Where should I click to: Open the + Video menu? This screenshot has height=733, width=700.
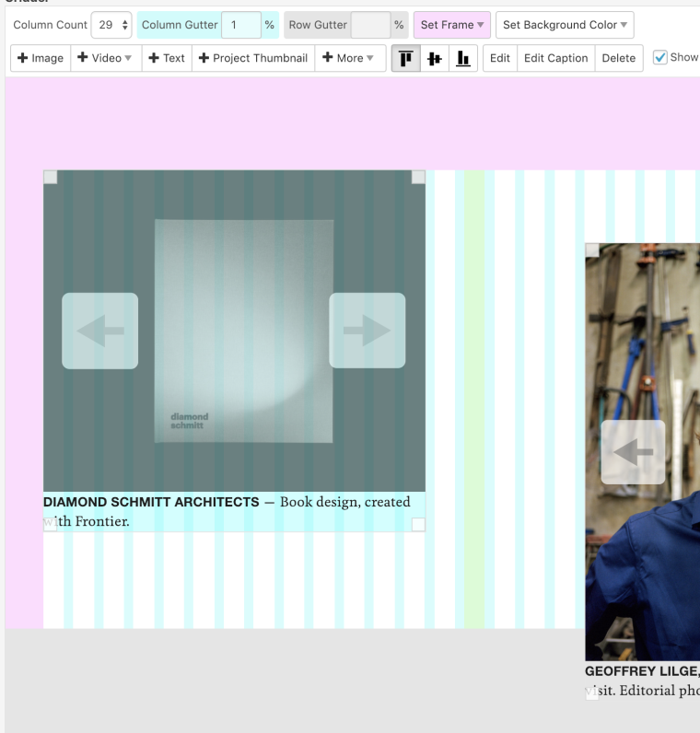106,58
